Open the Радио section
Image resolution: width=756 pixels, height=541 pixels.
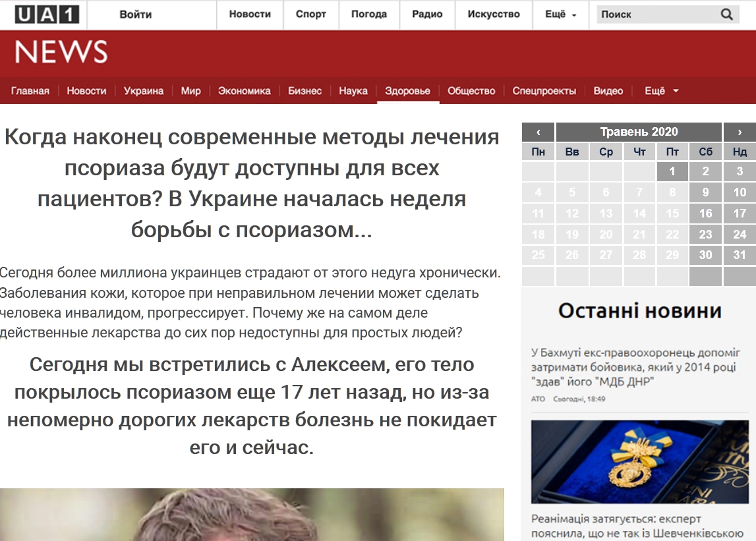pos(427,14)
